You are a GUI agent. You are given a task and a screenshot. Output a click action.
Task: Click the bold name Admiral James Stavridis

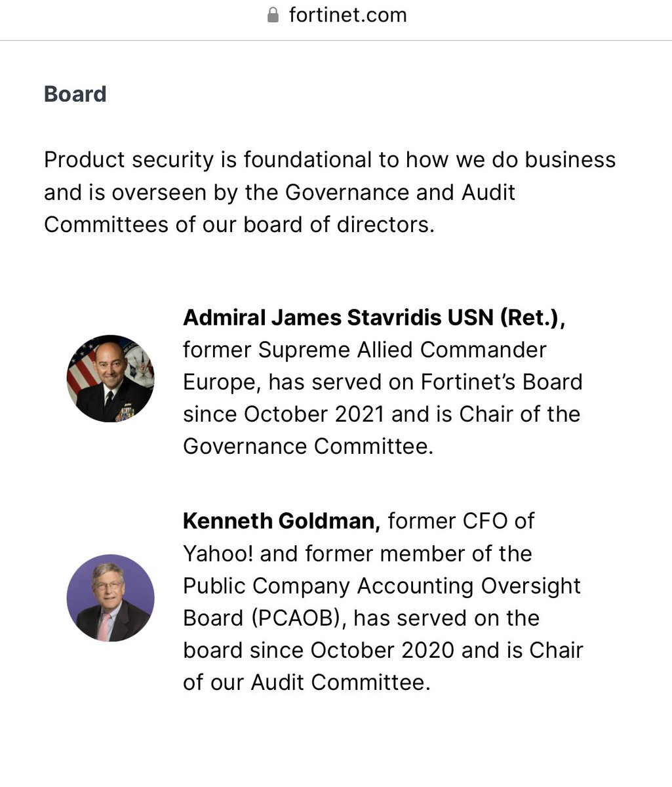[x=313, y=317]
